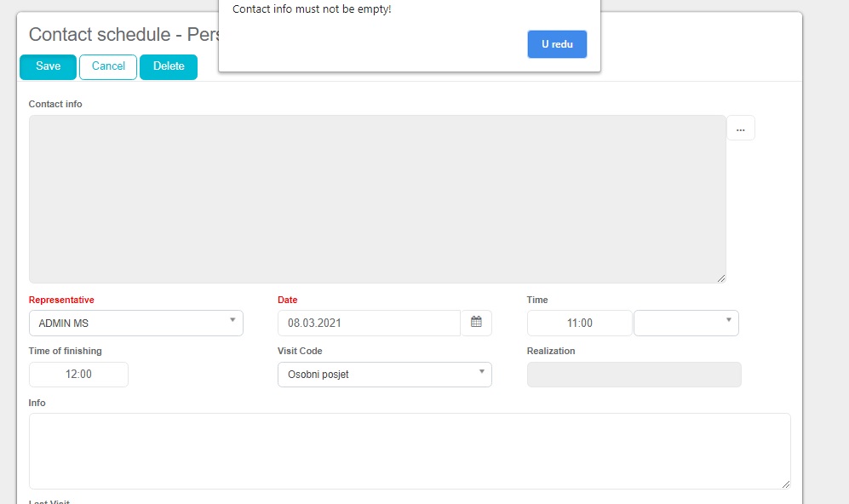Click the Save button
Image resolution: width=849 pixels, height=504 pixels.
48,66
